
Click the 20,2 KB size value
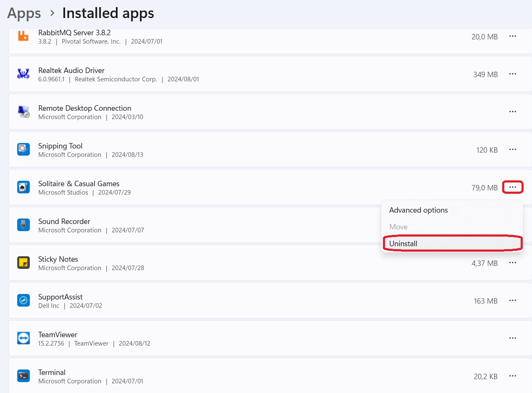[x=486, y=377]
